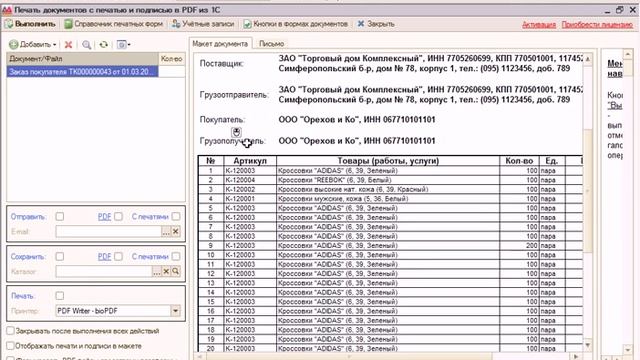Open E-mail selection ellipsis button
640x360 pixels.
166,231
